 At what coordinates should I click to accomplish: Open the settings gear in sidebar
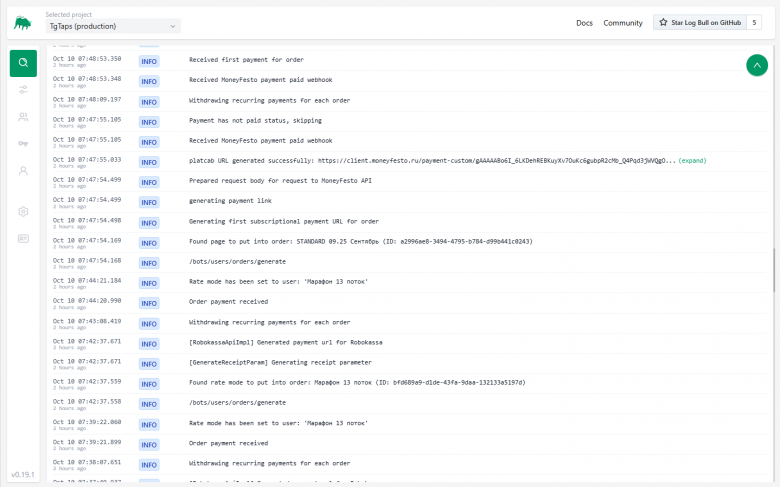click(x=23, y=211)
